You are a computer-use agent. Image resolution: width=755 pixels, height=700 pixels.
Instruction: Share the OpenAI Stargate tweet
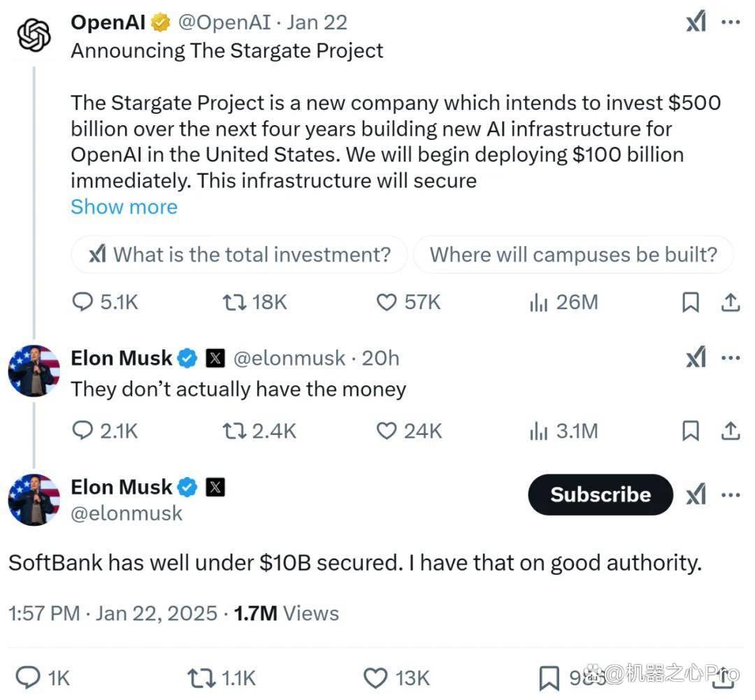[731, 303]
